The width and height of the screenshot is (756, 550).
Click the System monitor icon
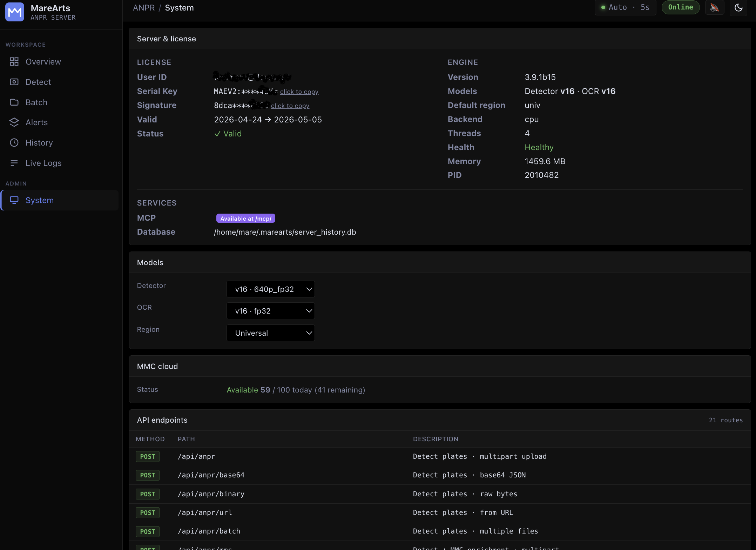pyautogui.click(x=14, y=200)
